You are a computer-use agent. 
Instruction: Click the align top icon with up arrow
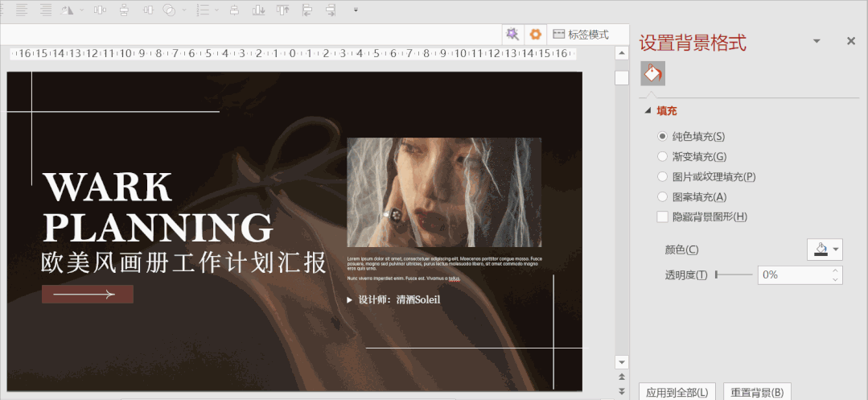coord(283,10)
